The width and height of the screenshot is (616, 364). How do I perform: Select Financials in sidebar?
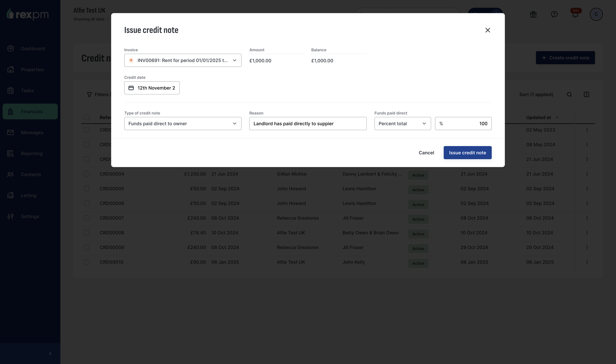coord(30,112)
